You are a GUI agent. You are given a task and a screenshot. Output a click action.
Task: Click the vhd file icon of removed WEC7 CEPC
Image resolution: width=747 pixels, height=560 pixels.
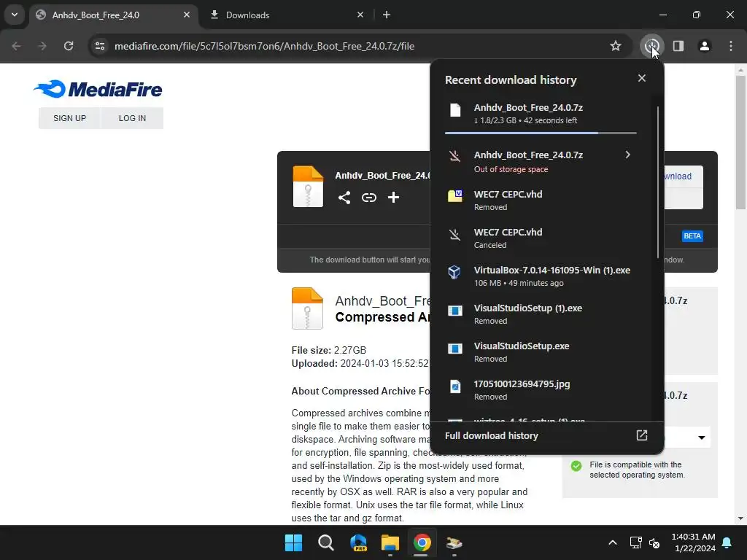455,195
